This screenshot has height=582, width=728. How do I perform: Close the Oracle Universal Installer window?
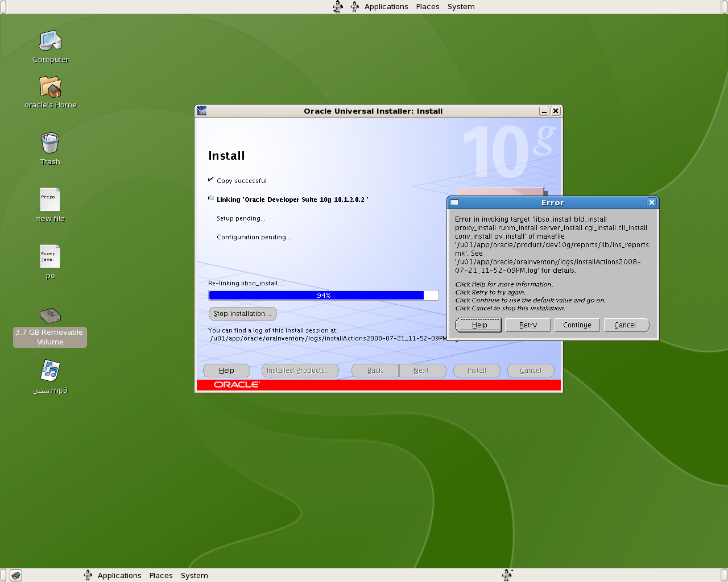556,111
